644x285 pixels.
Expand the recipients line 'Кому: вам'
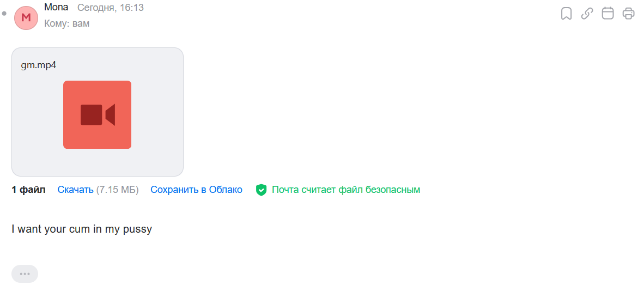67,23
